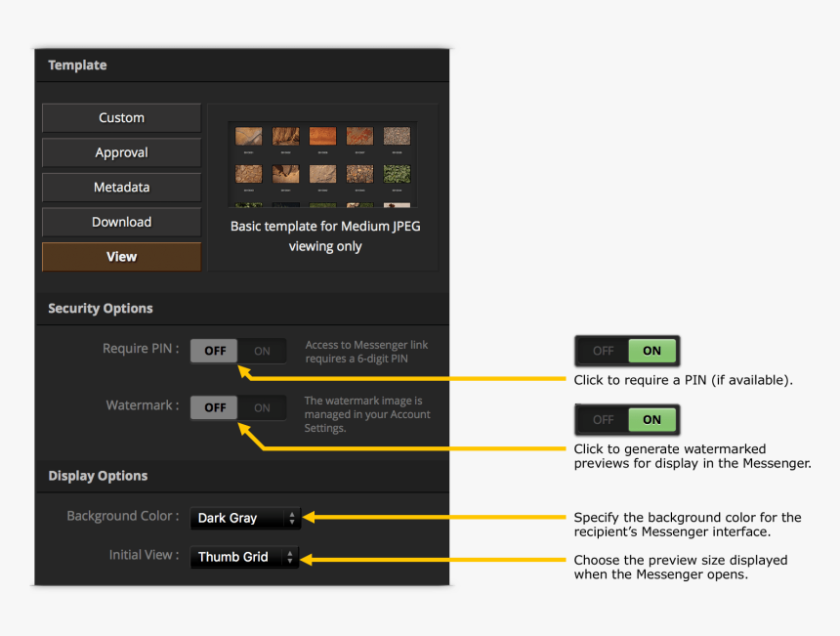Click the arrows on Dark Gray selector
840x636 pixels.
click(291, 518)
